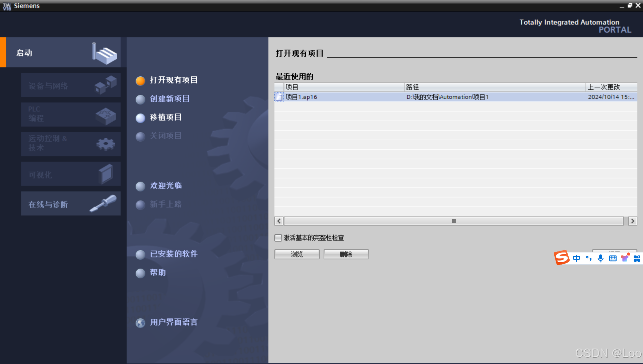Click the file icon of 项目1.ap16
The image size is (643, 364).
coord(279,97)
